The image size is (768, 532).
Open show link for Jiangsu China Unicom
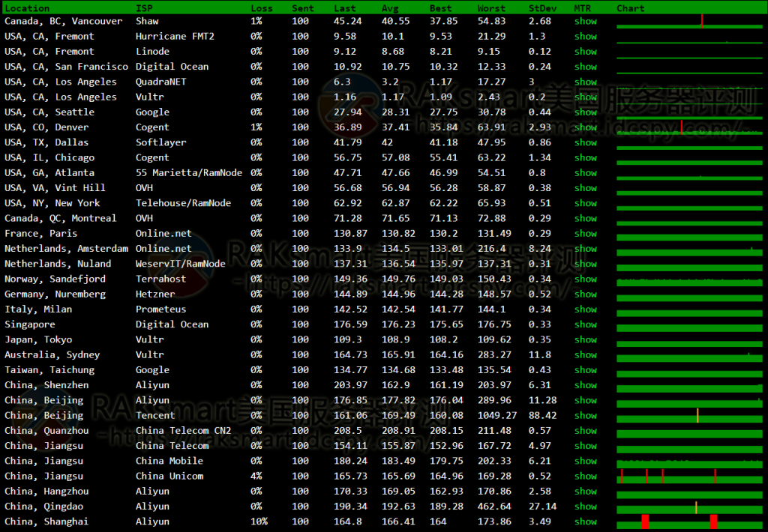pyautogui.click(x=585, y=477)
